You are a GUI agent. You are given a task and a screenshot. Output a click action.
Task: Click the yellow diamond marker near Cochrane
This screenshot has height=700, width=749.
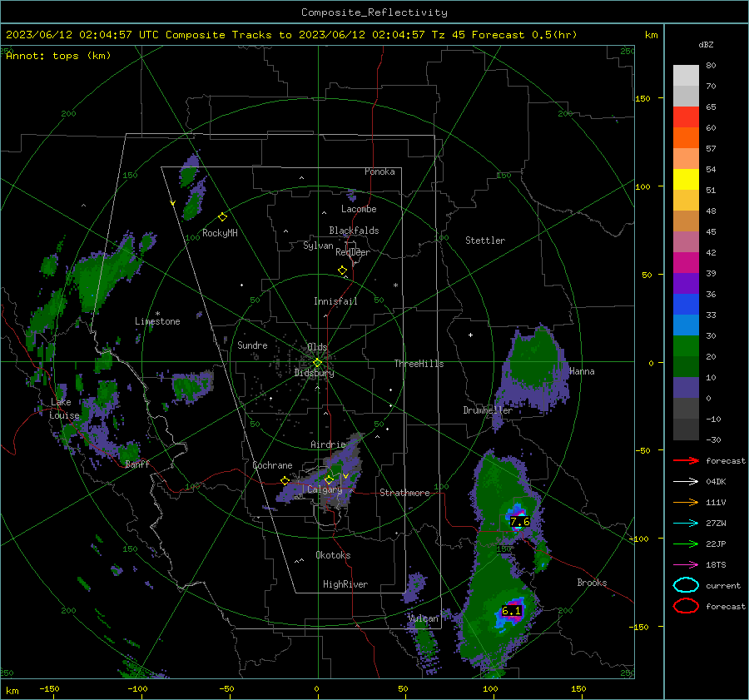[285, 480]
